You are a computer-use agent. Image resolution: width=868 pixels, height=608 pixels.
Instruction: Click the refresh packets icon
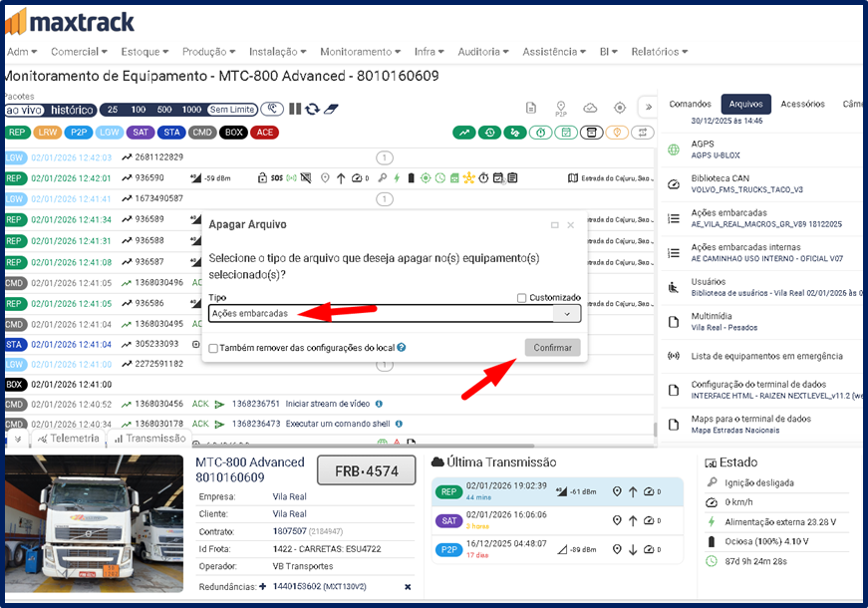point(313,110)
